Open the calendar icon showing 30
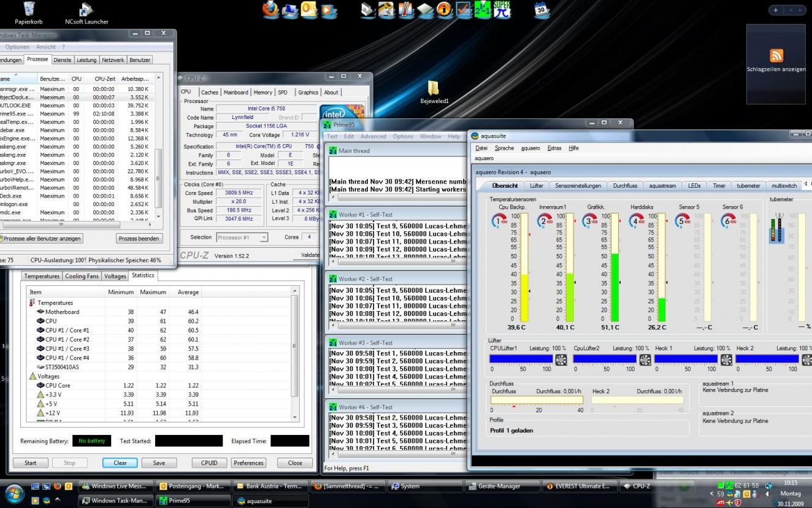The image size is (812, 508). [541, 10]
